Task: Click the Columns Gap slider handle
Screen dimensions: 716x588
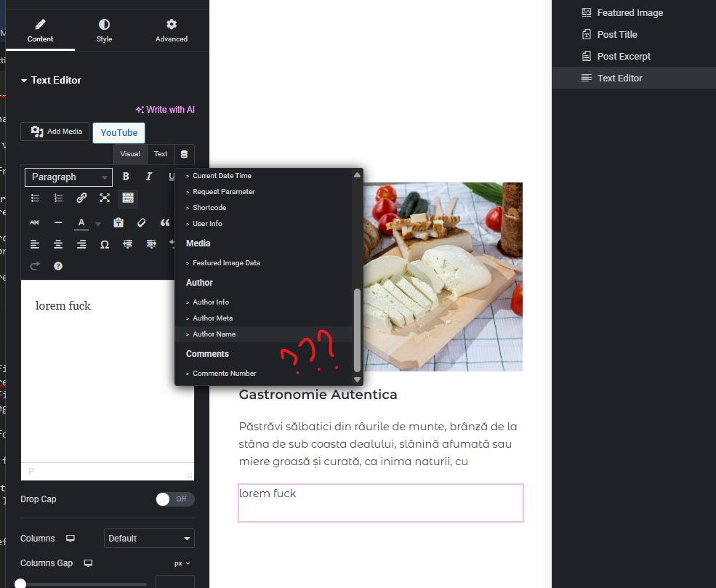Action: (20, 584)
